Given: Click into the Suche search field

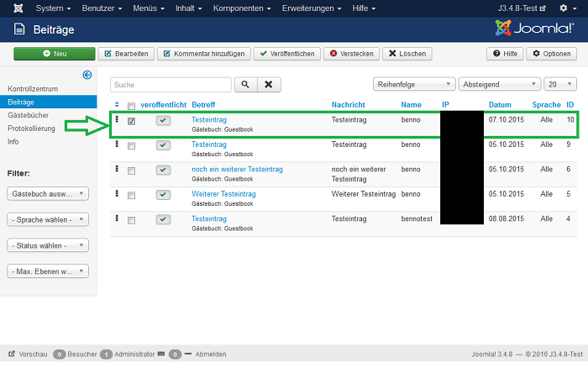Looking at the screenshot, I should [171, 85].
